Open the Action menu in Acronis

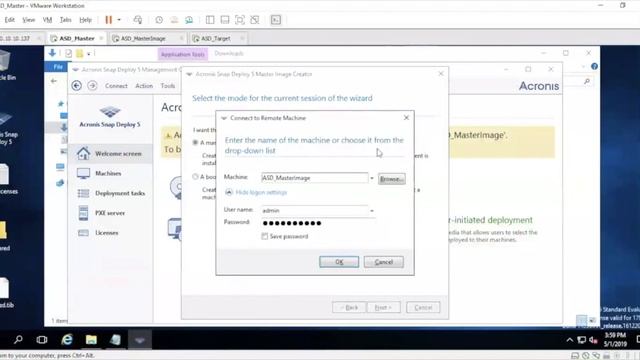click(x=144, y=86)
